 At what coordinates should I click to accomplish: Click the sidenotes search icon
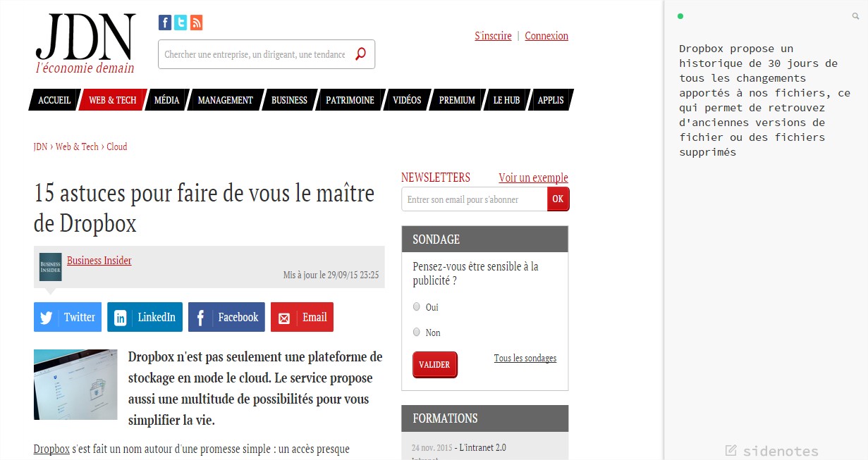[x=856, y=16]
